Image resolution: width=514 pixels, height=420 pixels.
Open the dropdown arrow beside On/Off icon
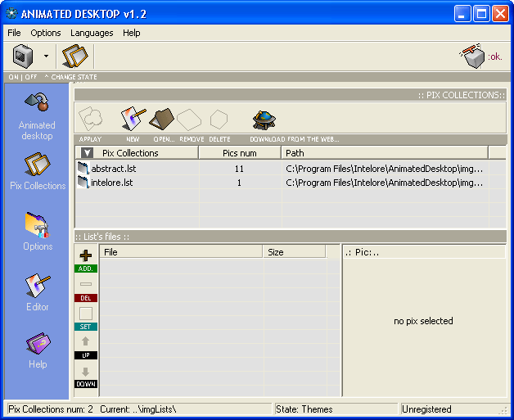tap(46, 56)
